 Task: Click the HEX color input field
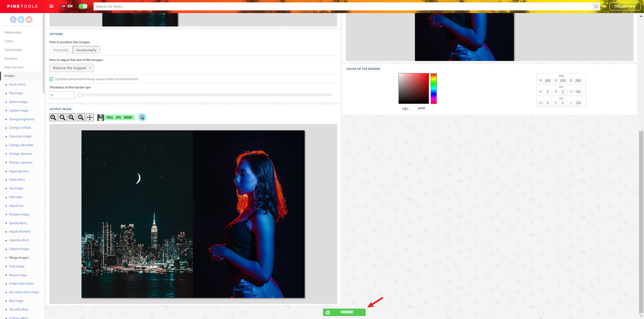point(421,108)
